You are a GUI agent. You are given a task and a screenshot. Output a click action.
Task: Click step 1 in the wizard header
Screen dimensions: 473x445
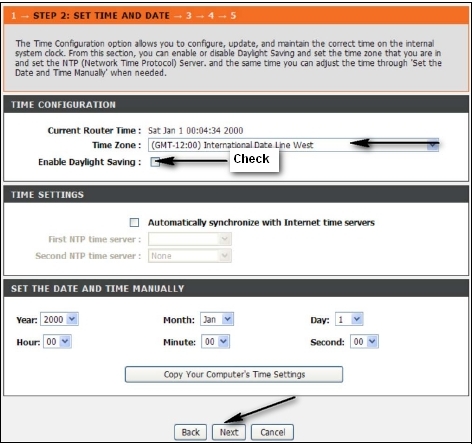[x=13, y=16]
